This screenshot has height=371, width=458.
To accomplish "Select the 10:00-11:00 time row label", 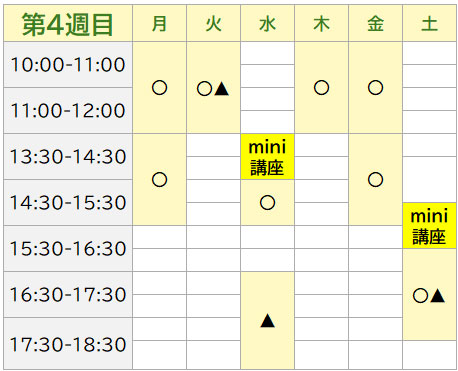I will (x=68, y=65).
